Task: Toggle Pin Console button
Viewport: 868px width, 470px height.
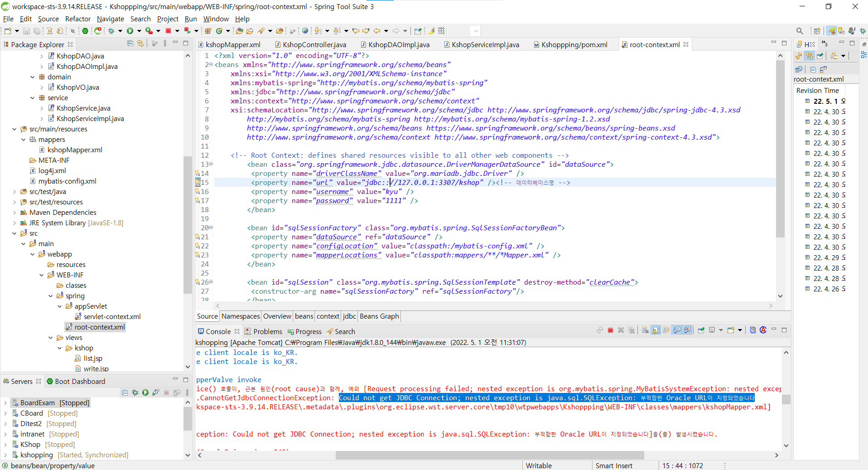Action: [x=701, y=330]
